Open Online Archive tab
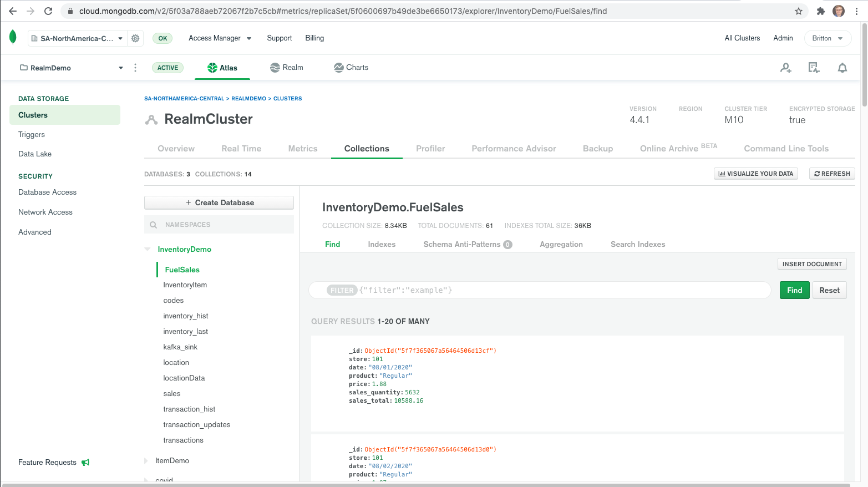Image resolution: width=868 pixels, height=487 pixels. 678,148
